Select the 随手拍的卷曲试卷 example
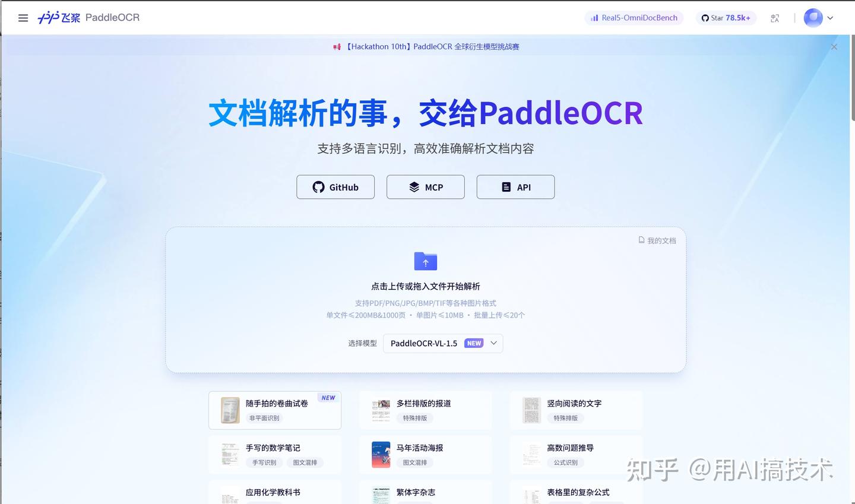 [x=275, y=410]
